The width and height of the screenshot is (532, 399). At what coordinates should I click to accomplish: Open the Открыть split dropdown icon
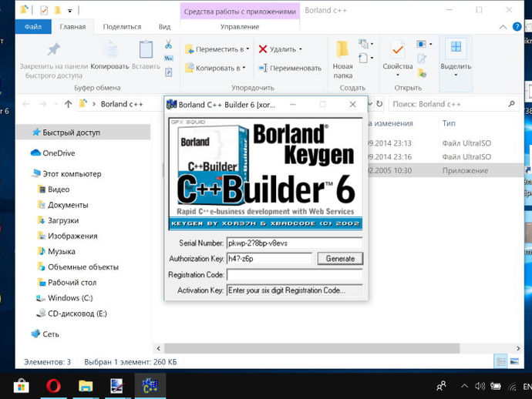point(424,44)
